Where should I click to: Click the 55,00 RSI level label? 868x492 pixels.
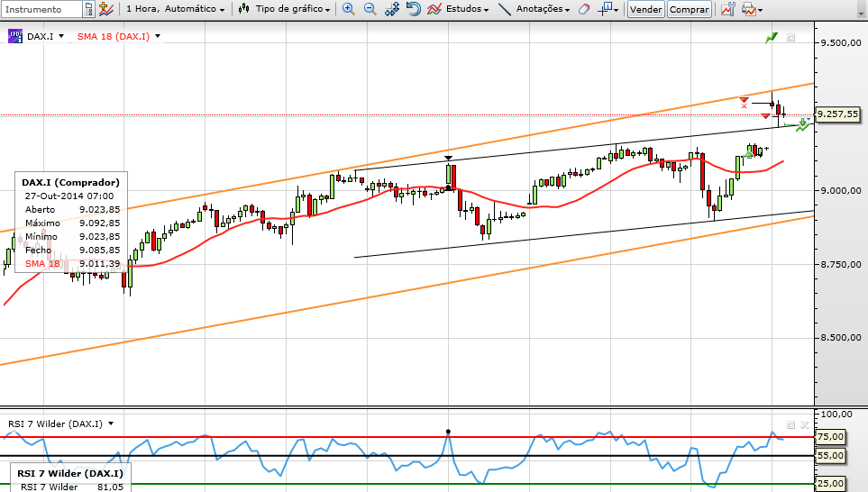click(x=831, y=456)
